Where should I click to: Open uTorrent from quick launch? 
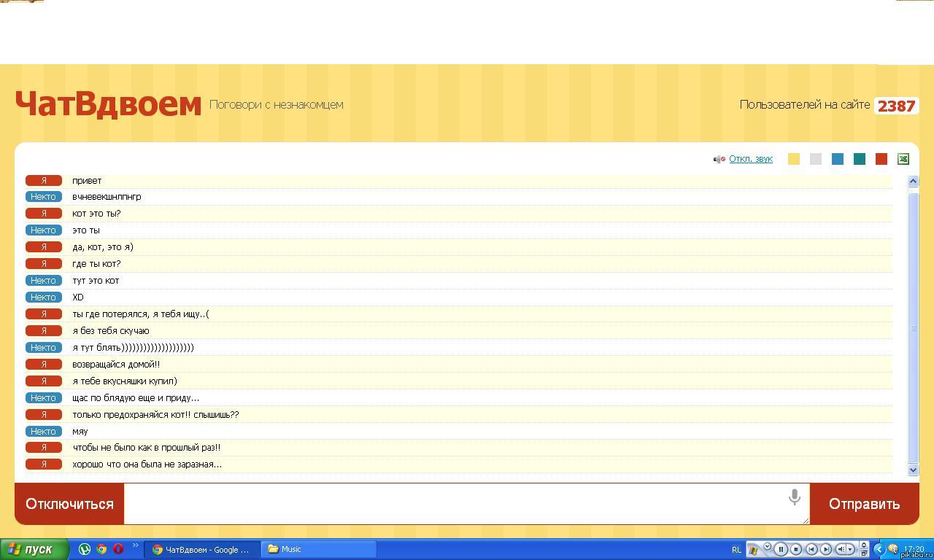click(85, 549)
